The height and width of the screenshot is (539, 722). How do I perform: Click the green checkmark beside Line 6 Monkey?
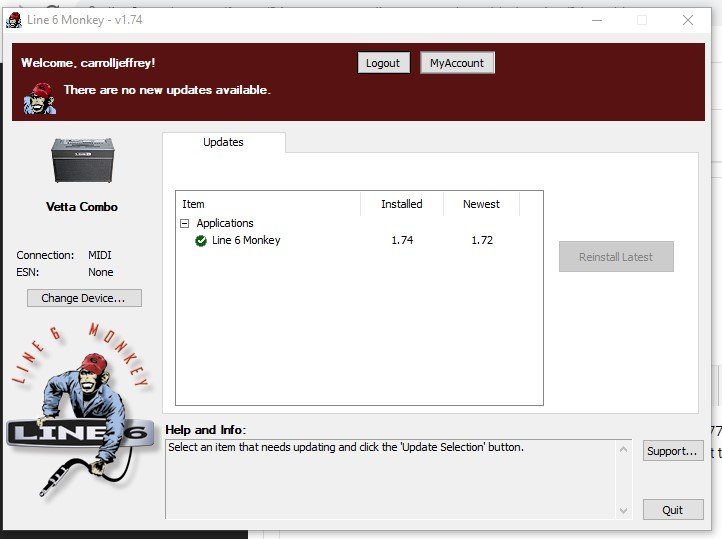(201, 241)
